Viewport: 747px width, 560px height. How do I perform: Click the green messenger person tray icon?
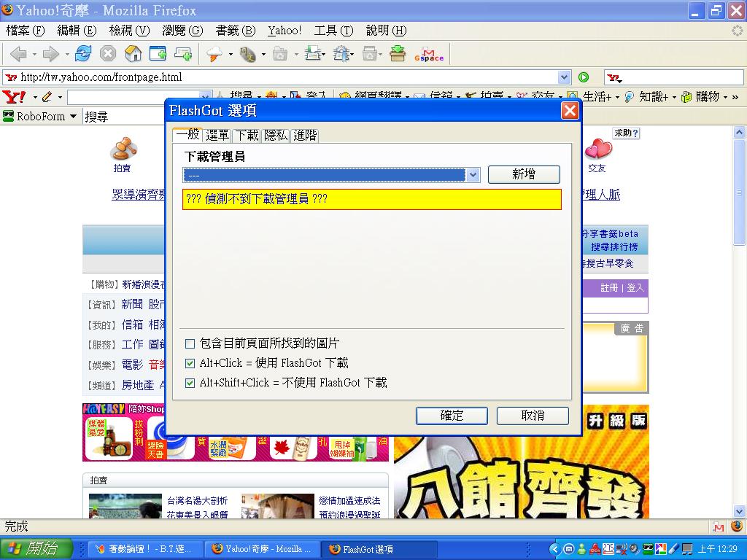click(x=581, y=549)
